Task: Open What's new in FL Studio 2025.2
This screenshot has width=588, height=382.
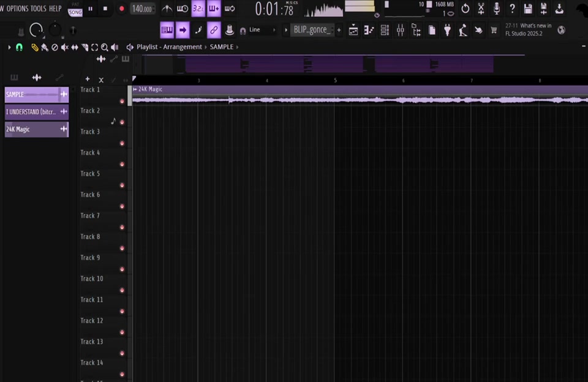Action: pyautogui.click(x=529, y=29)
